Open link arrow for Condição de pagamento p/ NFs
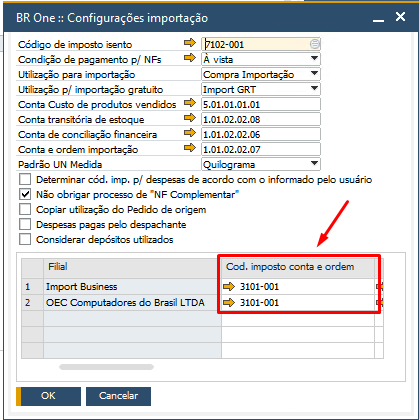 (190, 58)
